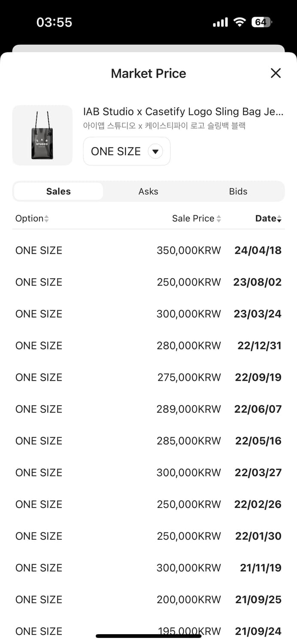Open the ONE SIZE dropdown arrow
Image resolution: width=297 pixels, height=644 pixels.
(x=155, y=151)
